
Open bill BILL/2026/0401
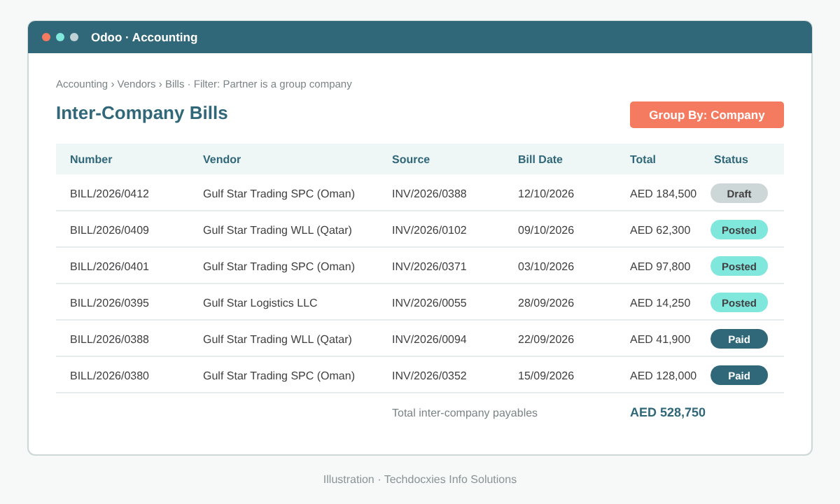pyautogui.click(x=109, y=267)
